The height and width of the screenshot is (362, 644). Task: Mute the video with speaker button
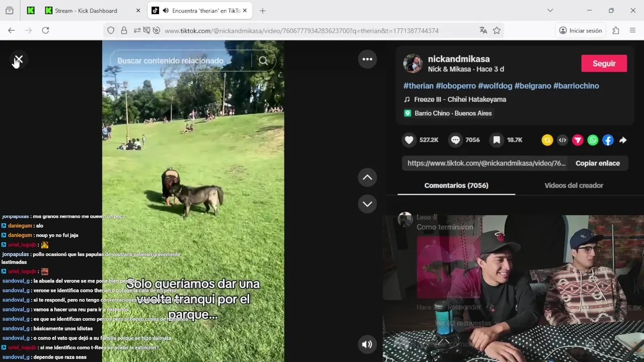(x=367, y=344)
